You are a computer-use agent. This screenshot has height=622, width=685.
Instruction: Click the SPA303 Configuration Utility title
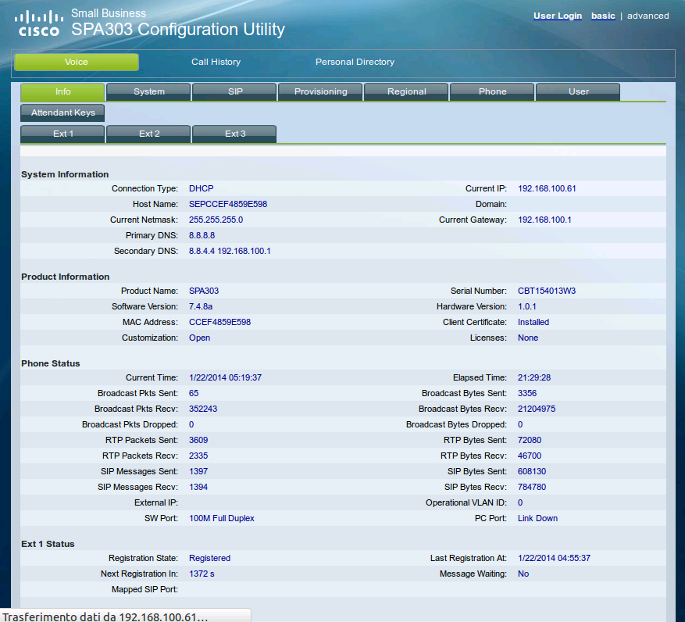pyautogui.click(x=178, y=29)
